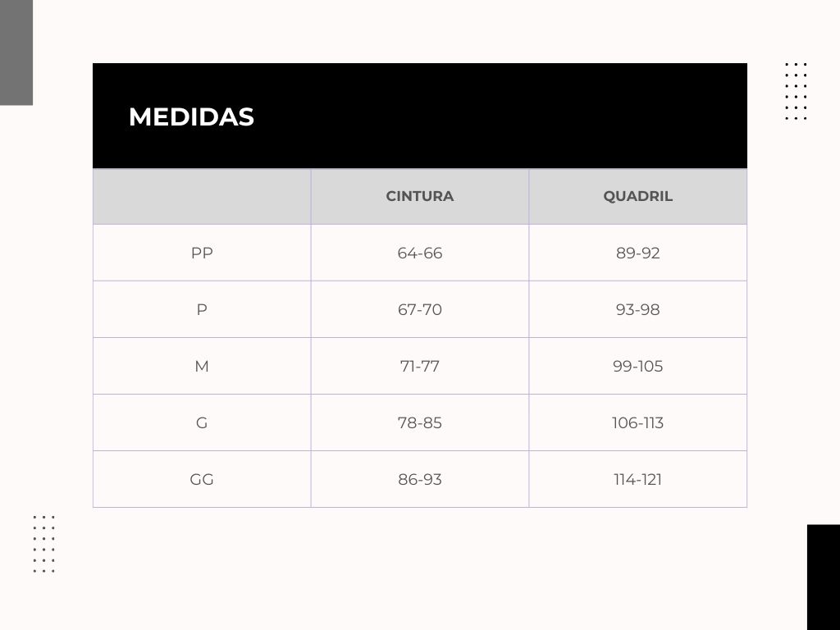Select the 86-93 waist cell
This screenshot has width=840, height=630.
(419, 479)
